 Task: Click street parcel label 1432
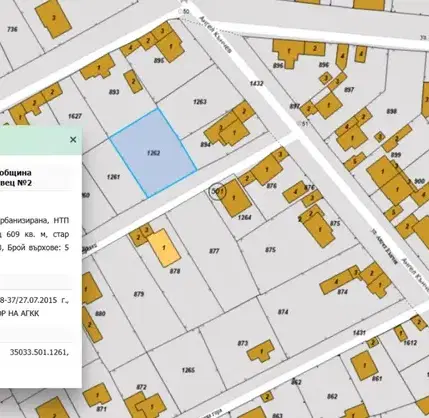click(256, 83)
